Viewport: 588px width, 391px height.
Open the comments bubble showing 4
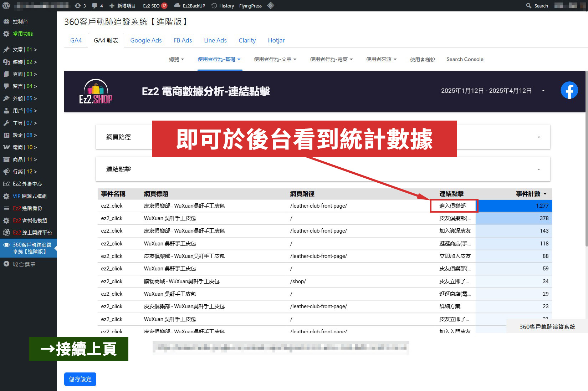pos(94,6)
